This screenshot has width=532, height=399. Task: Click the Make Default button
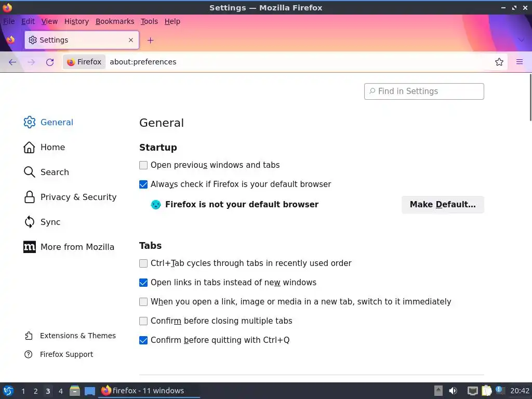[443, 205]
